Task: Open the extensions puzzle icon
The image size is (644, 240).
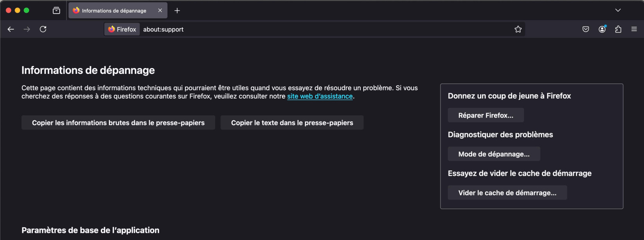Action: click(x=618, y=29)
